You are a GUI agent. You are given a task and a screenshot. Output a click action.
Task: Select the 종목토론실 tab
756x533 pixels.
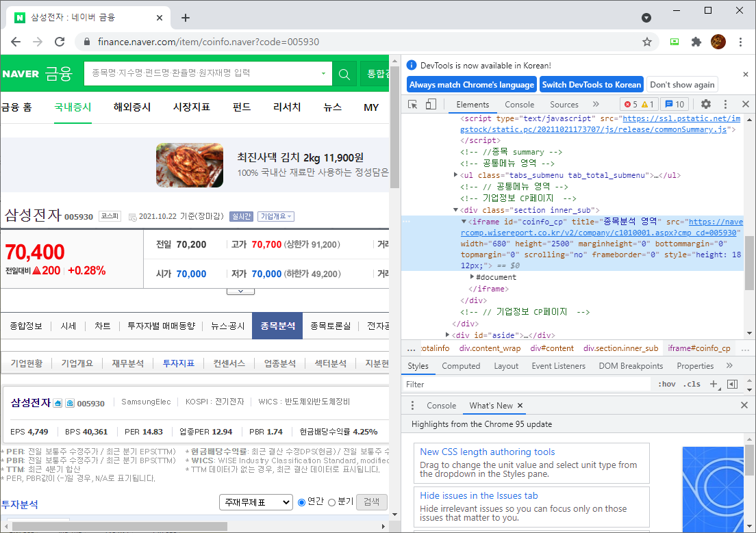[x=330, y=326]
